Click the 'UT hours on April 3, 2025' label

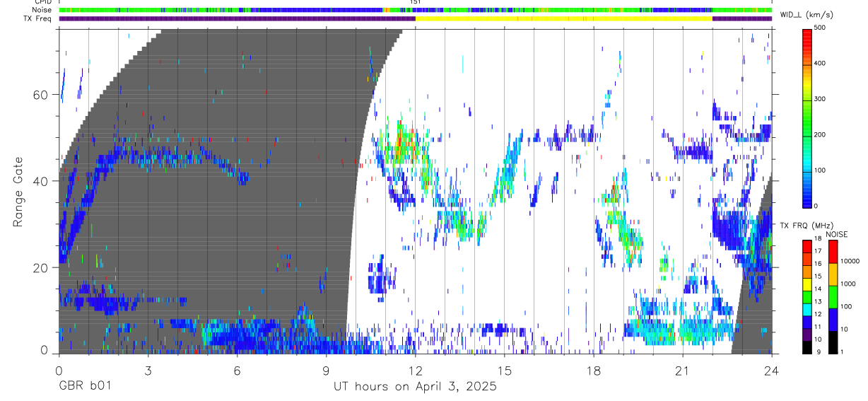tap(415, 387)
